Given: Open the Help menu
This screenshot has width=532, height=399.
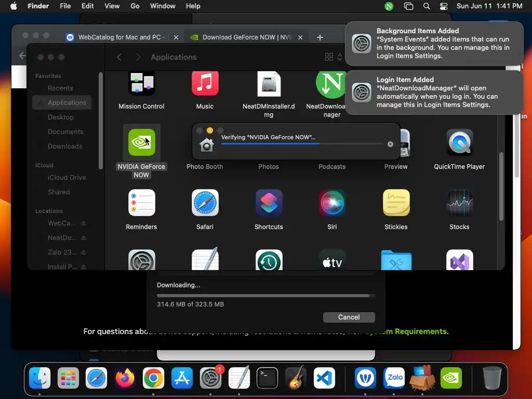Looking at the screenshot, I should click(x=193, y=6).
